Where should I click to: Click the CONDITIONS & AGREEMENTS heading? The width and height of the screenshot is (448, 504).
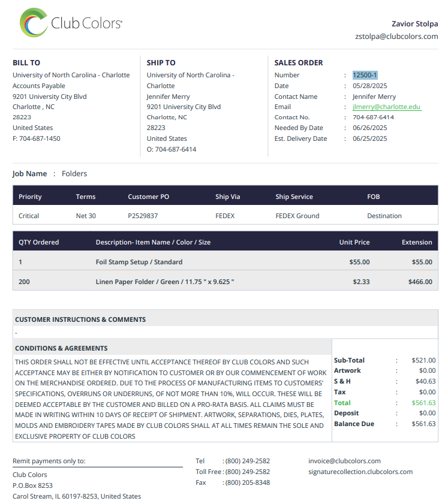click(61, 348)
